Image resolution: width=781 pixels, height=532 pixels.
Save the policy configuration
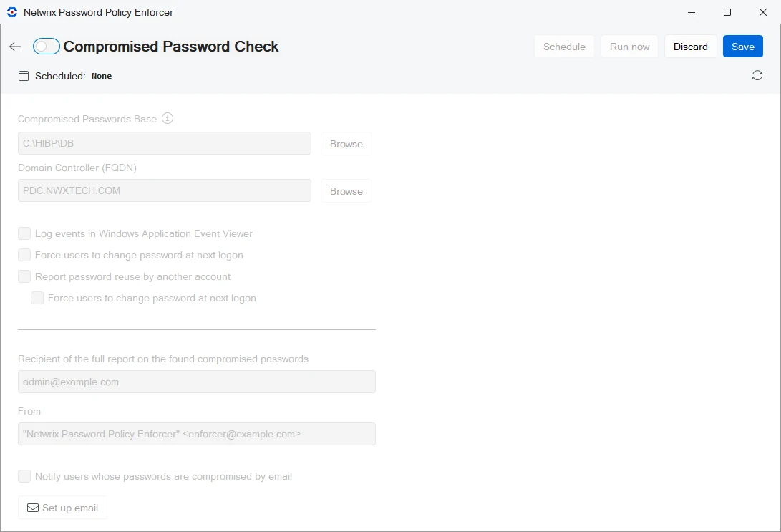tap(742, 46)
